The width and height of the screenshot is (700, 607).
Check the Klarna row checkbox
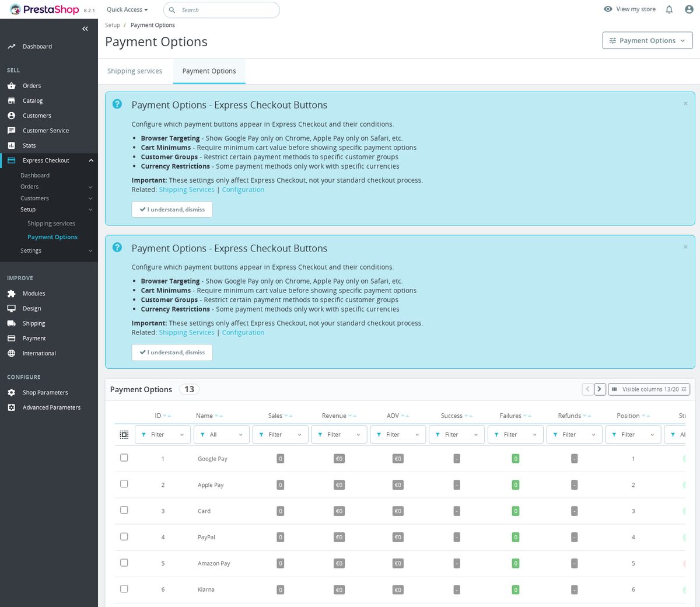124,589
